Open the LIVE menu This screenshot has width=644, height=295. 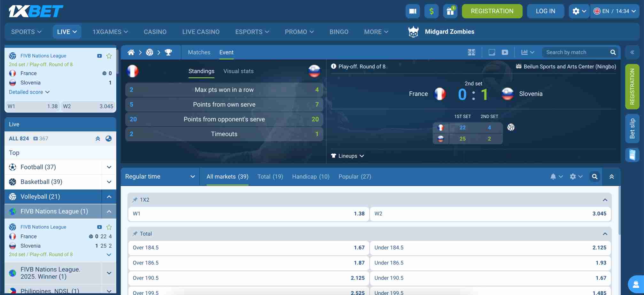67,32
